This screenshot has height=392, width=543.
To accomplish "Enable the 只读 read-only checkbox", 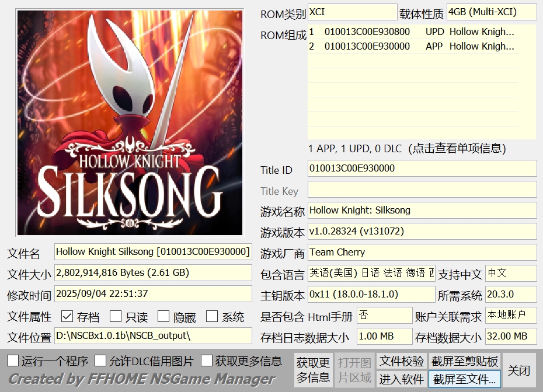I will click(x=116, y=316).
